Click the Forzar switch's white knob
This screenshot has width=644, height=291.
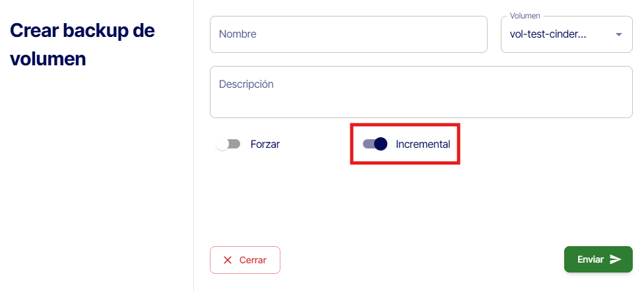222,144
